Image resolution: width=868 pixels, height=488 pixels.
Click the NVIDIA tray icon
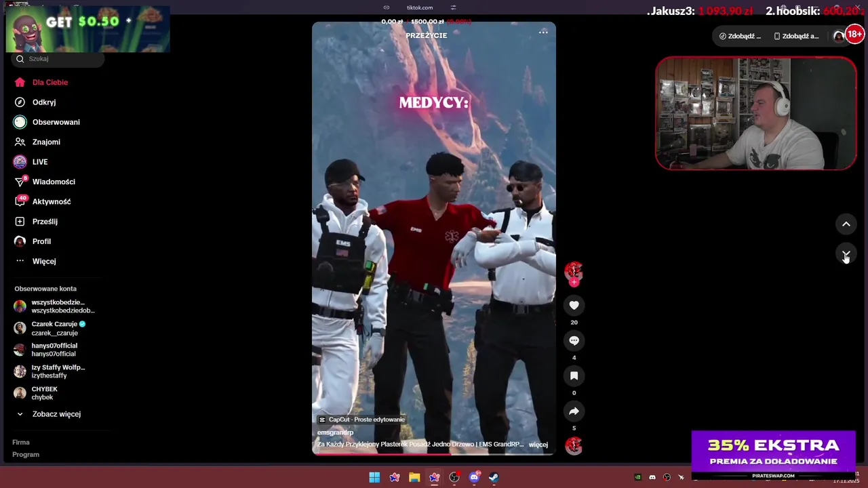[638, 477]
